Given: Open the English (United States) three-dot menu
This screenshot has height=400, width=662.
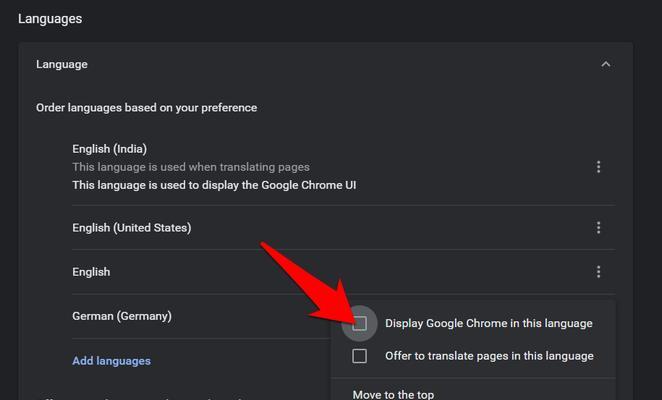Looking at the screenshot, I should pos(598,228).
